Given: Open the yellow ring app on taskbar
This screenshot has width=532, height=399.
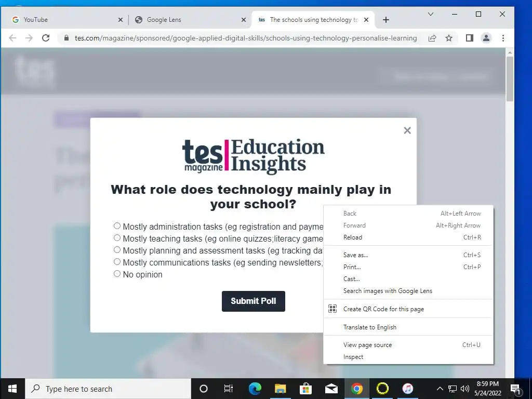Looking at the screenshot, I should coord(382,389).
